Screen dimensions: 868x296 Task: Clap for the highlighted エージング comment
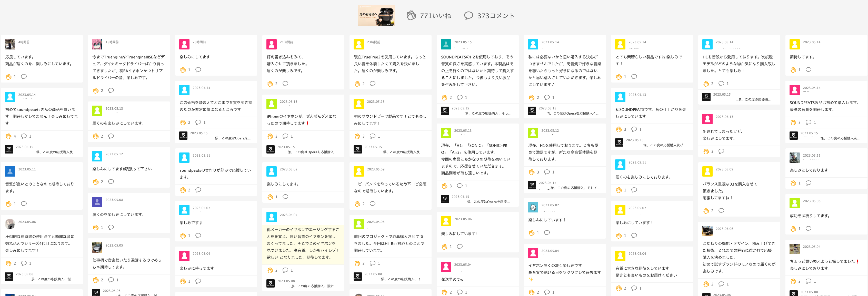click(270, 270)
